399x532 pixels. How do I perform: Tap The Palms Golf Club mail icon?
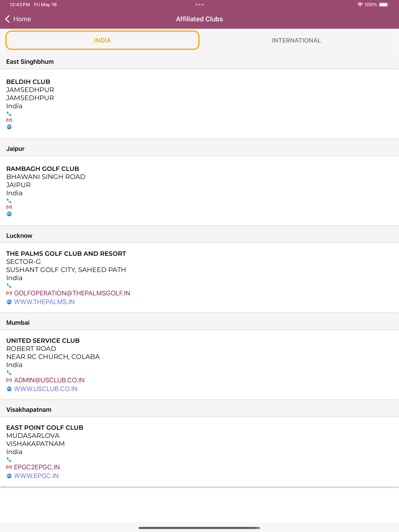(x=9, y=293)
